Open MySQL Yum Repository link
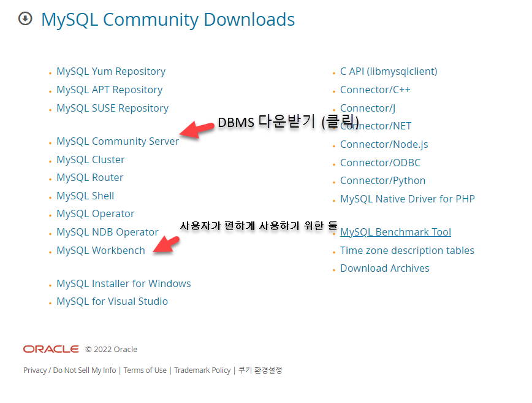 coord(111,71)
